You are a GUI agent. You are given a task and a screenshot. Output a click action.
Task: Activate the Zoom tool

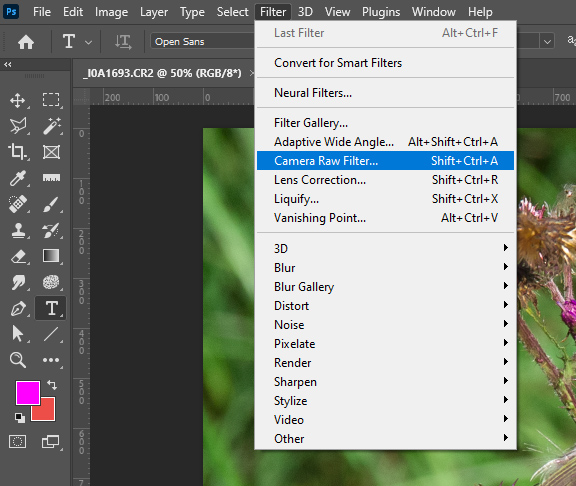coord(18,360)
